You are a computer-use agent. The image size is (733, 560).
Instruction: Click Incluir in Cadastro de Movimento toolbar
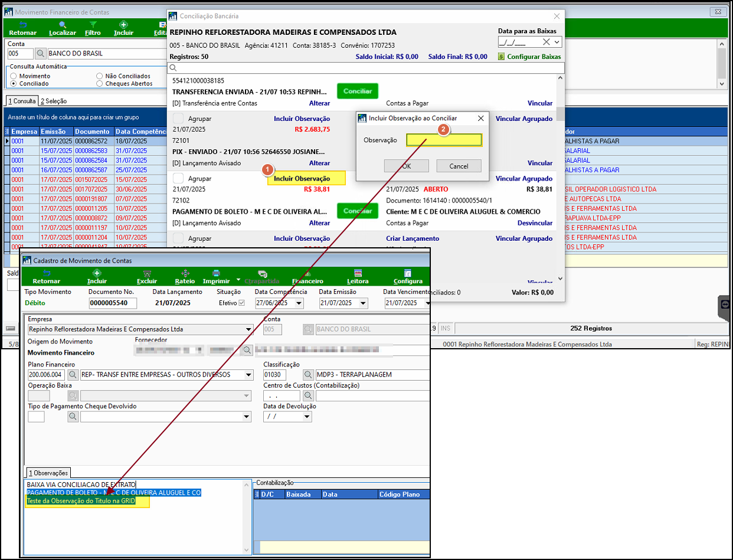tap(97, 277)
